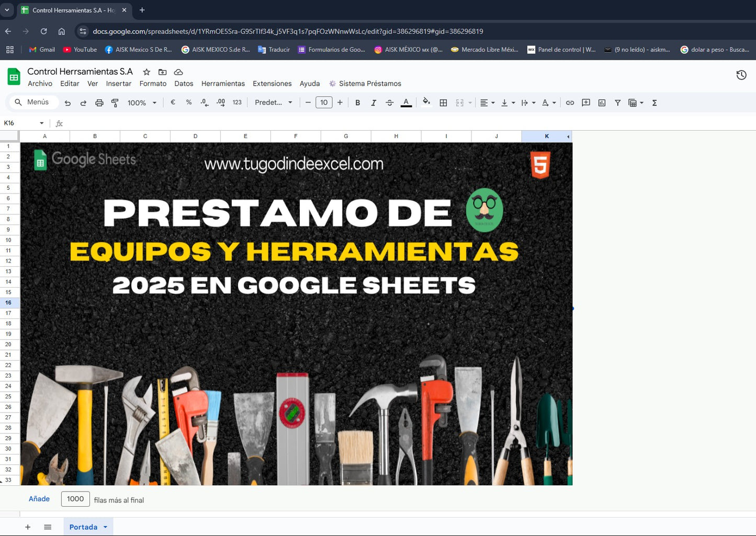Open the text color picker
Screen dimensions: 756x536
click(406, 102)
